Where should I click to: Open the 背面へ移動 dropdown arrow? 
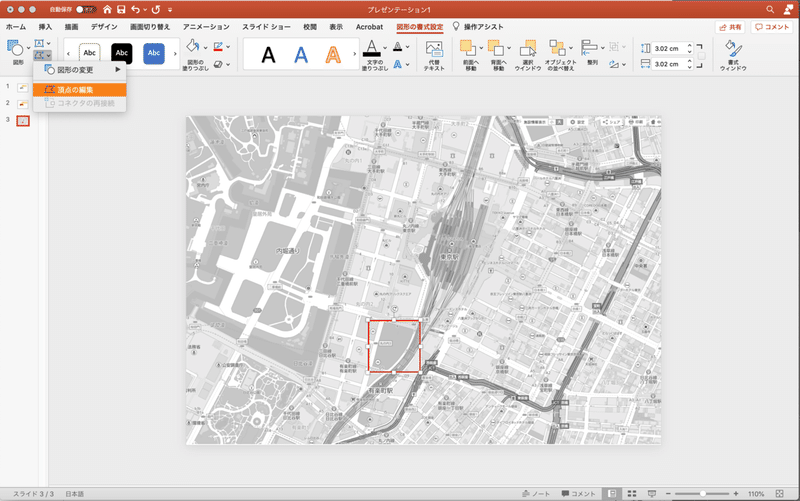click(509, 48)
